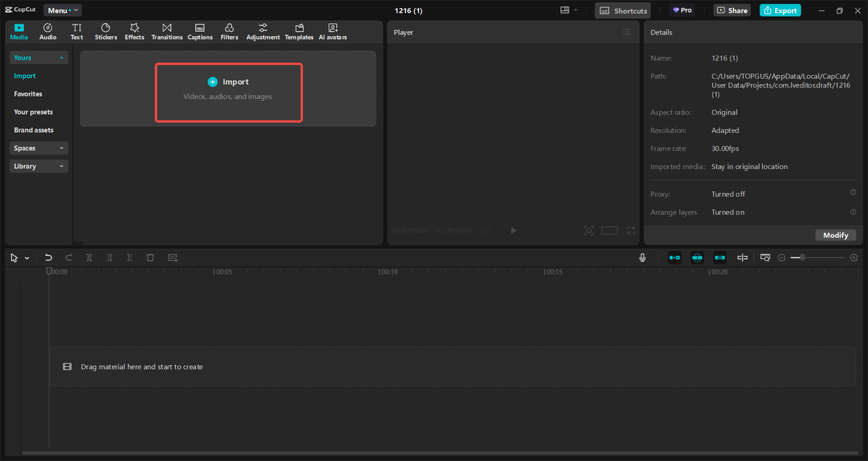The width and height of the screenshot is (868, 461).
Task: Click the playhead at 00:00
Action: pos(49,271)
